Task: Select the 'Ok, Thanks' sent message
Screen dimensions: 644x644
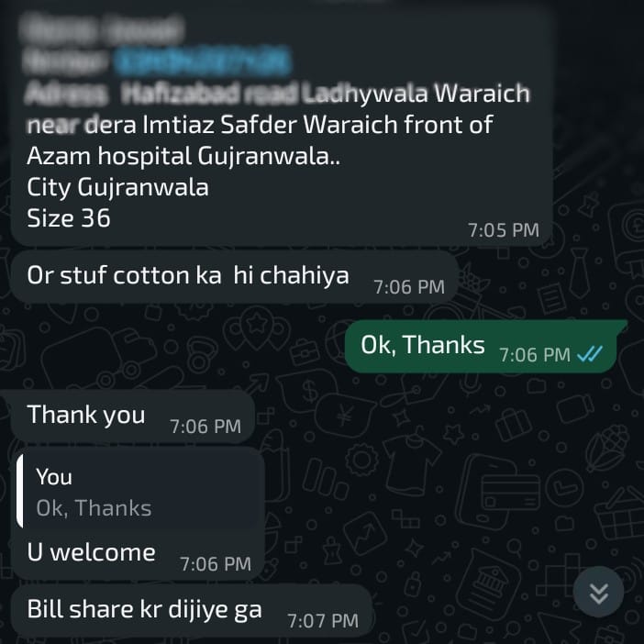Action: click(x=481, y=346)
